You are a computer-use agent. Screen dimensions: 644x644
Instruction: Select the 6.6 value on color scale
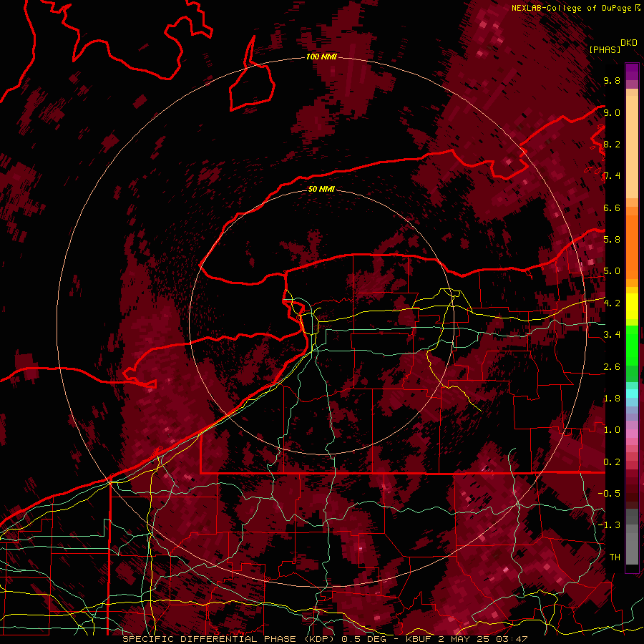coord(612,208)
